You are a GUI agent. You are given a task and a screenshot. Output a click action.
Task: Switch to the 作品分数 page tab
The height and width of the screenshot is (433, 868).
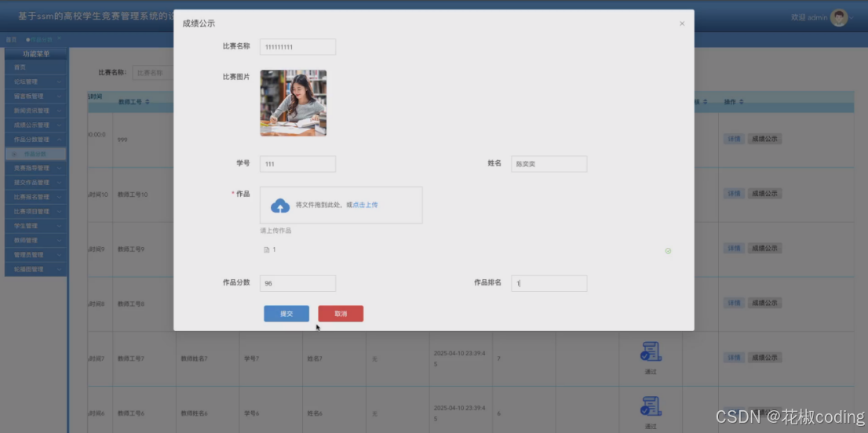tap(42, 39)
